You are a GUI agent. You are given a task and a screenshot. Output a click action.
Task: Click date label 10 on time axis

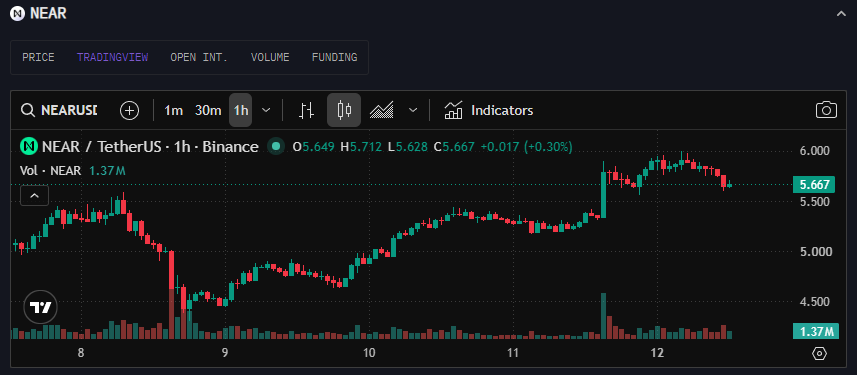click(369, 353)
